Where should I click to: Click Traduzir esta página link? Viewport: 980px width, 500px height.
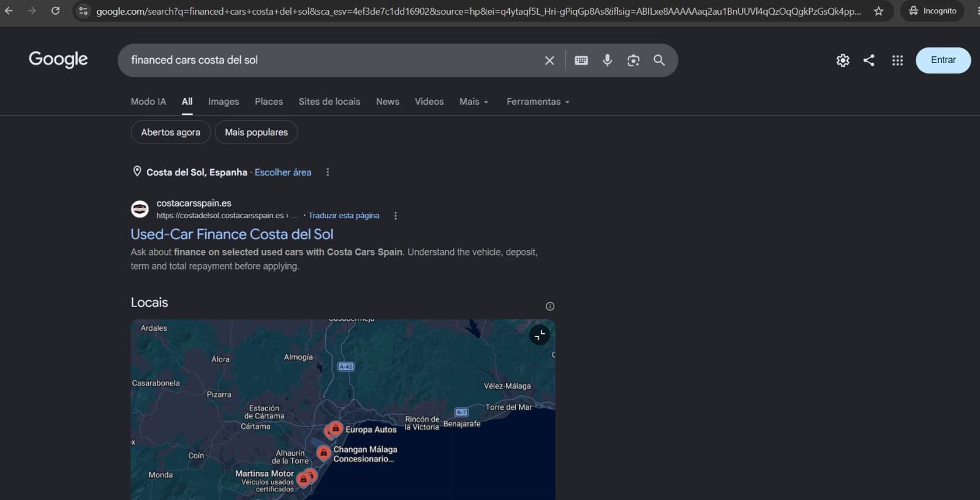(x=344, y=216)
